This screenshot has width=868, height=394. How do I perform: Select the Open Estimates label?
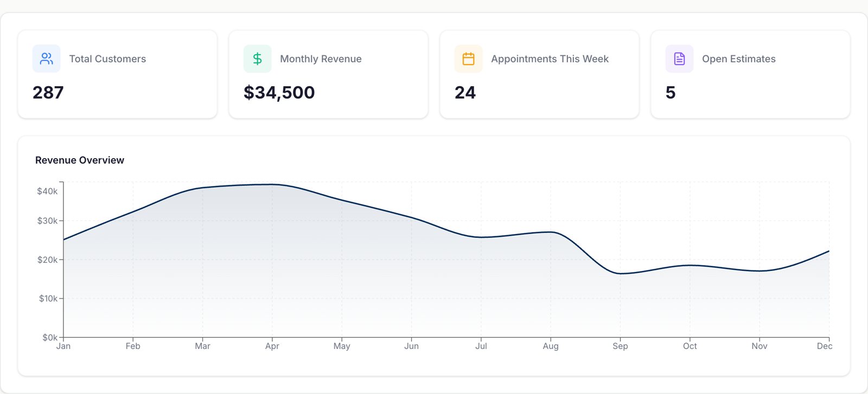[738, 59]
